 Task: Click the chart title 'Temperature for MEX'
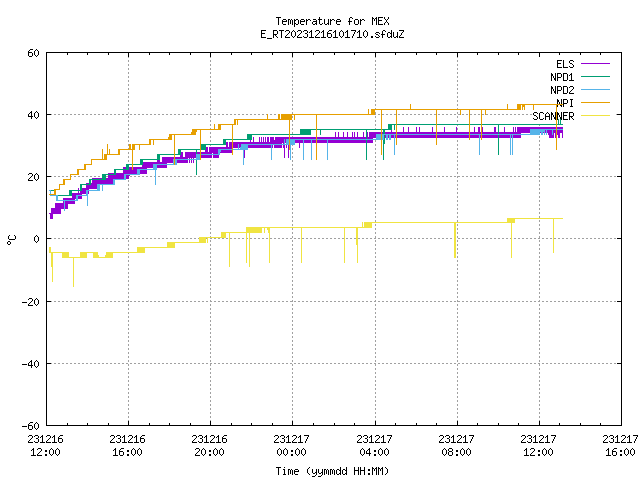(332, 21)
